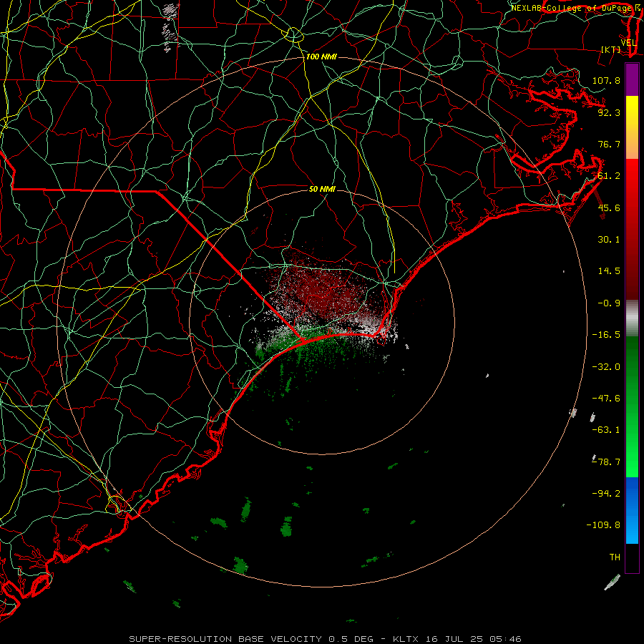Click the blue segment of the color bar
Image resolution: width=644 pixels, height=644 pixels.
[632, 510]
